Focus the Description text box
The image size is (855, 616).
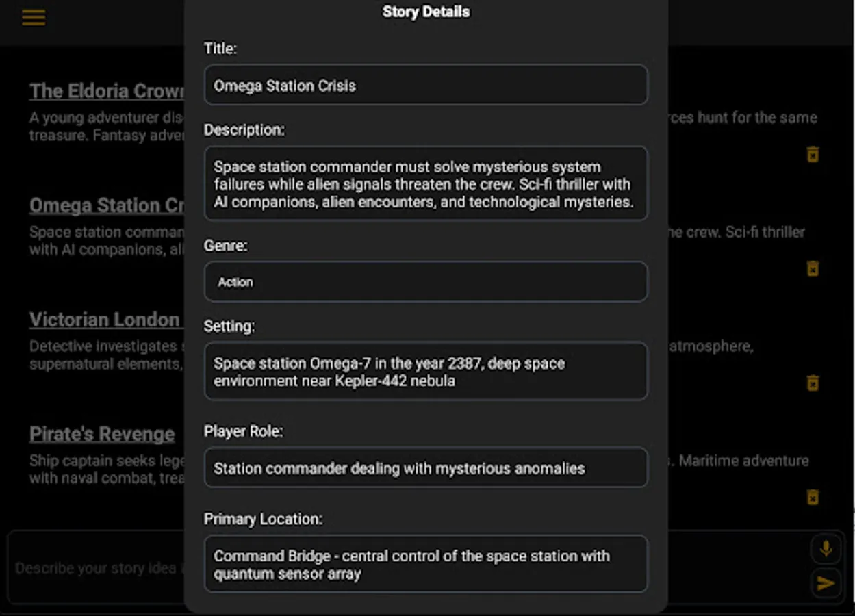(x=425, y=183)
